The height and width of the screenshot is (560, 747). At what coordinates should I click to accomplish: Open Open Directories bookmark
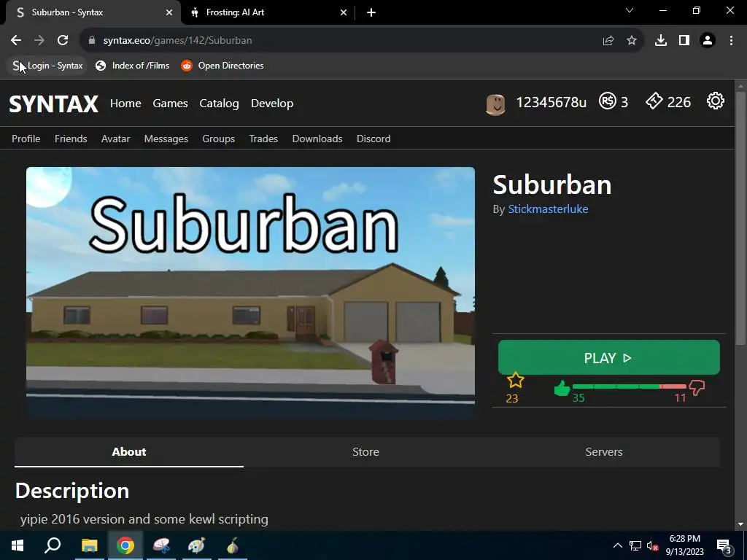(x=222, y=66)
